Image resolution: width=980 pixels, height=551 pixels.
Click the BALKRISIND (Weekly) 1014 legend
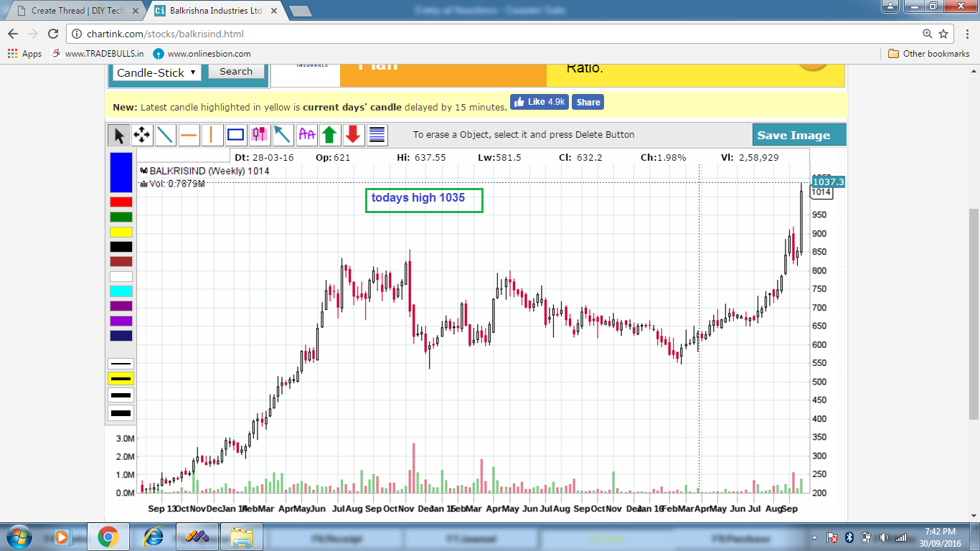tap(204, 171)
